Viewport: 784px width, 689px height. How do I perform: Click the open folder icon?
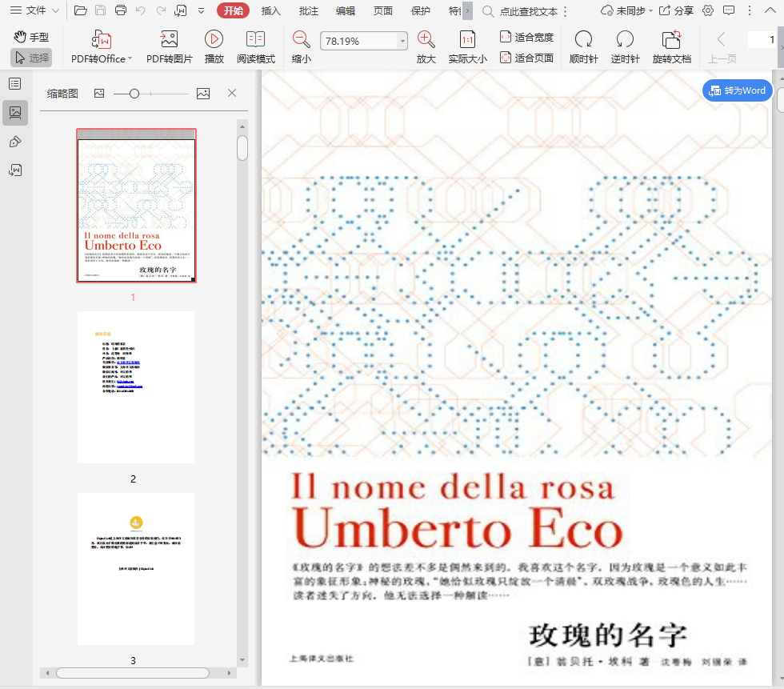point(81,10)
